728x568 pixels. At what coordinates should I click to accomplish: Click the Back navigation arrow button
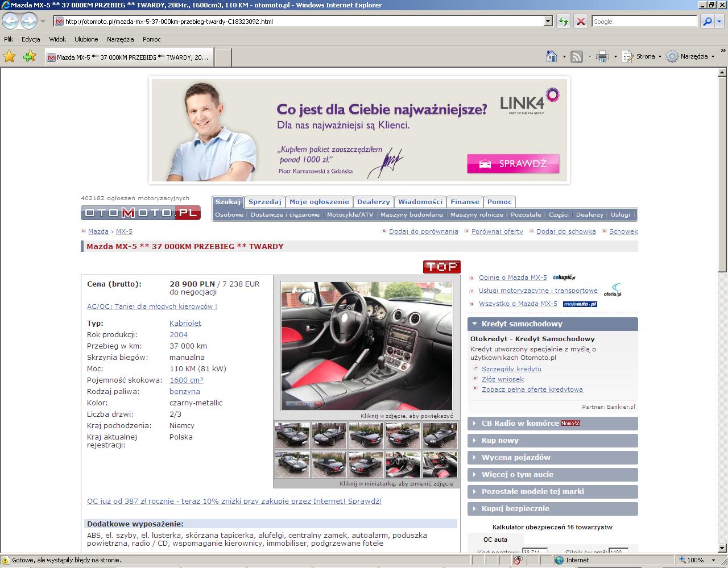point(11,22)
